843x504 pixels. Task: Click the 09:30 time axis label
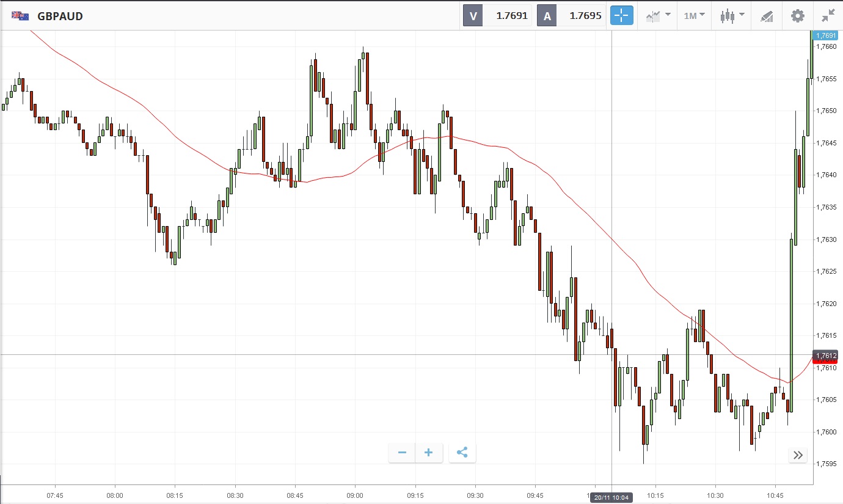point(475,495)
